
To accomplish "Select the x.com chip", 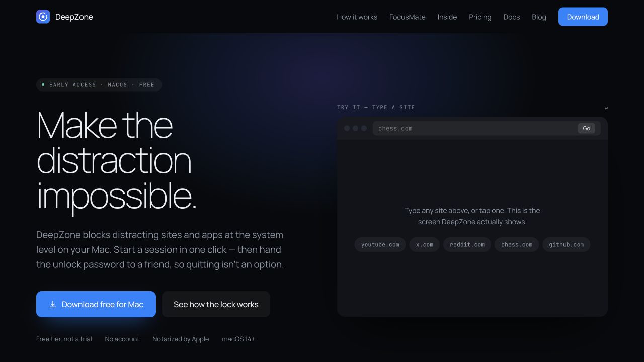I will (x=425, y=245).
